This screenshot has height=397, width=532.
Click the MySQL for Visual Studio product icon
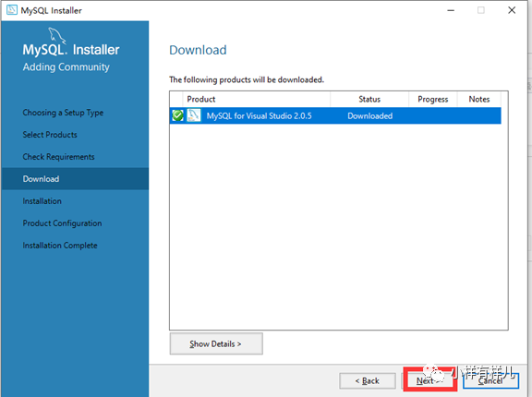(x=194, y=115)
